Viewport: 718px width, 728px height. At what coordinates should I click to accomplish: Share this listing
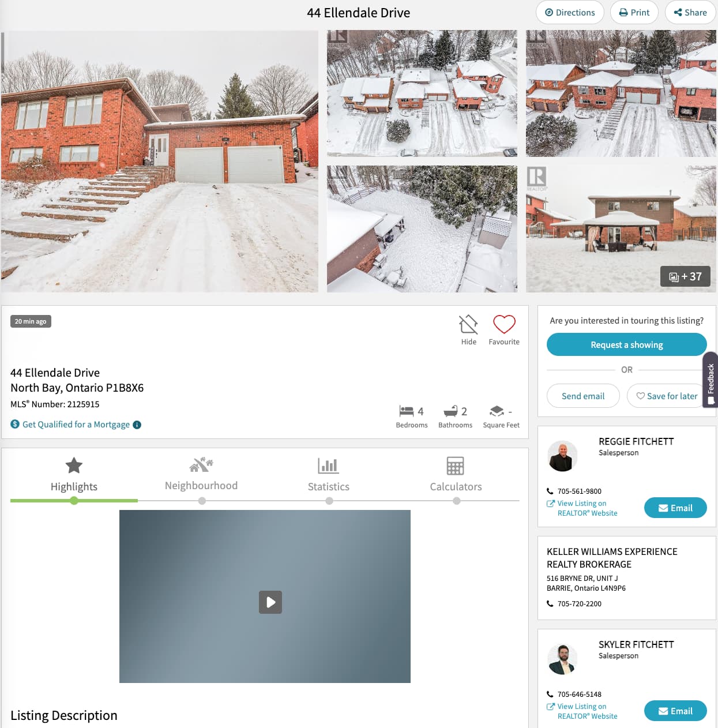point(690,12)
